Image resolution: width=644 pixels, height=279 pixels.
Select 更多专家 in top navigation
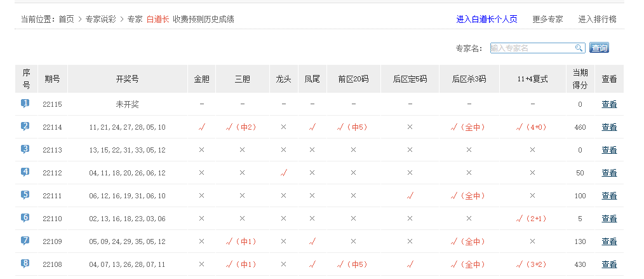pos(547,19)
